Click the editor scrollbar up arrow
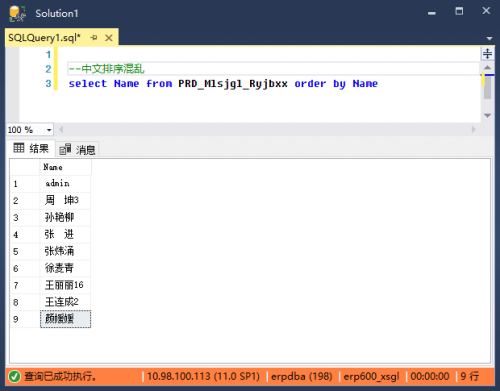 point(487,67)
